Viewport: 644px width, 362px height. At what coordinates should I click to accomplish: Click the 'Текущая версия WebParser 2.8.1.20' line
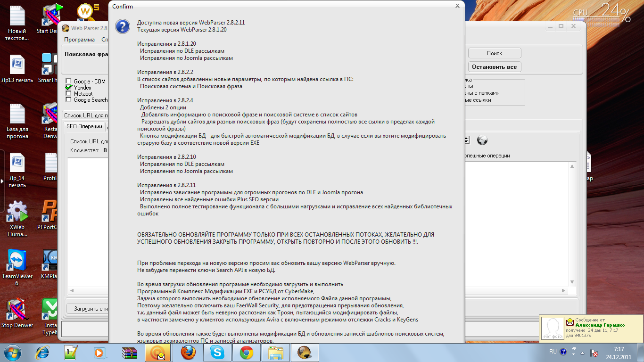click(182, 30)
